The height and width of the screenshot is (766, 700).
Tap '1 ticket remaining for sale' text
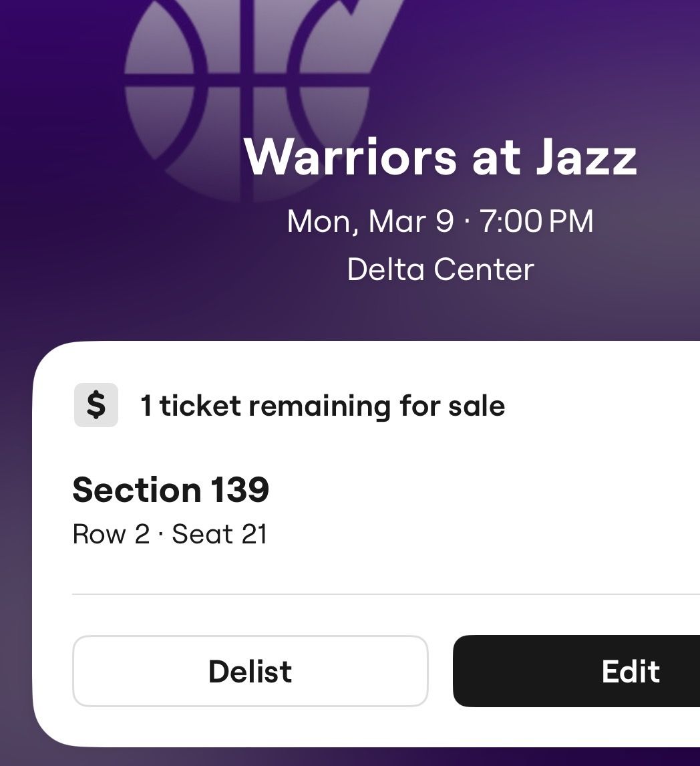323,405
